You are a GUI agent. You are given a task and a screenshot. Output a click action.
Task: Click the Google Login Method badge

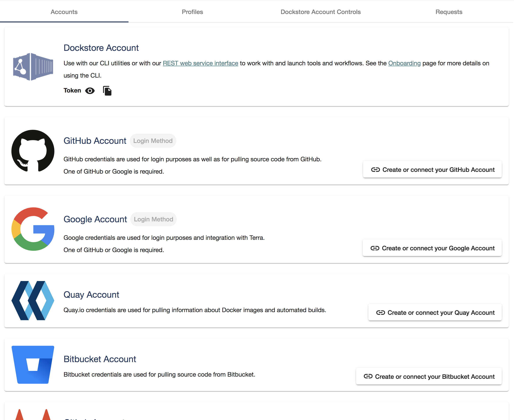(153, 219)
